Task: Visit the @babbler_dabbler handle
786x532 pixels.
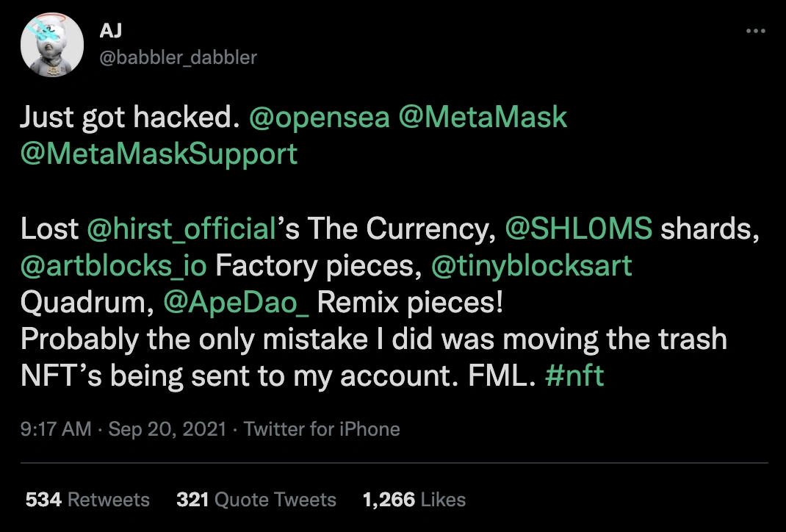Action: tap(178, 57)
